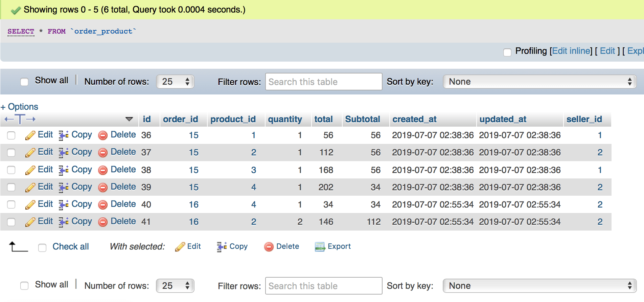Viewport: 644px width, 302px height.
Task: Click the pencil Edit icon for row id 38
Action: 30,170
